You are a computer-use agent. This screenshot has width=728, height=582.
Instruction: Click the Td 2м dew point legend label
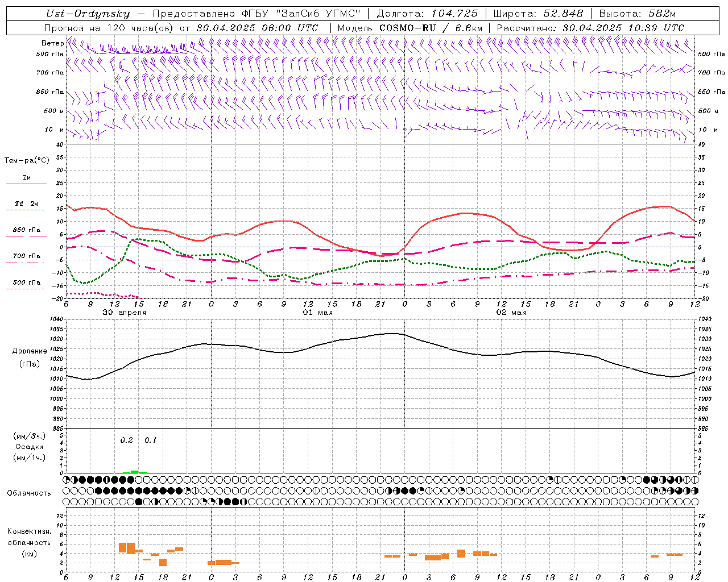27,203
